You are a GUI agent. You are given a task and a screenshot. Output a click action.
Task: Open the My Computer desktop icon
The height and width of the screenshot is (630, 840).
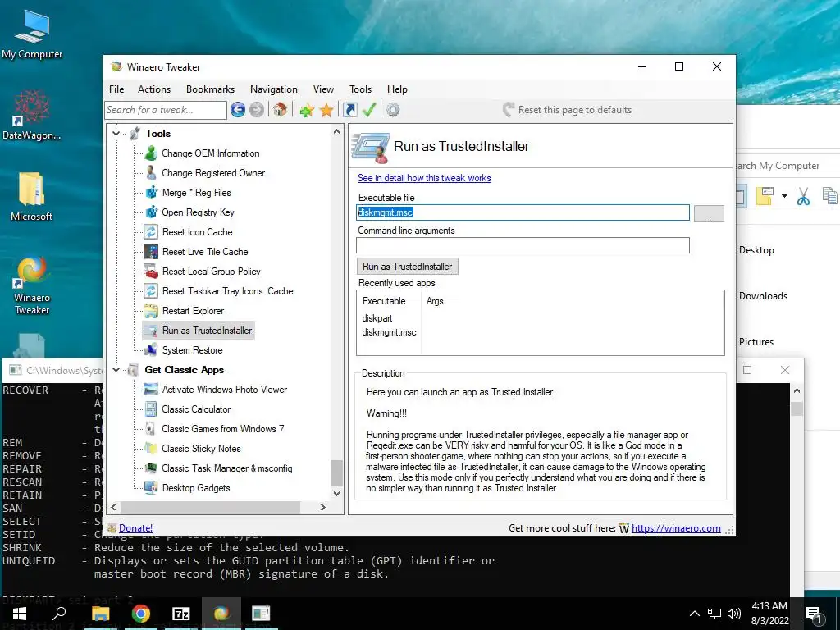coord(32,34)
